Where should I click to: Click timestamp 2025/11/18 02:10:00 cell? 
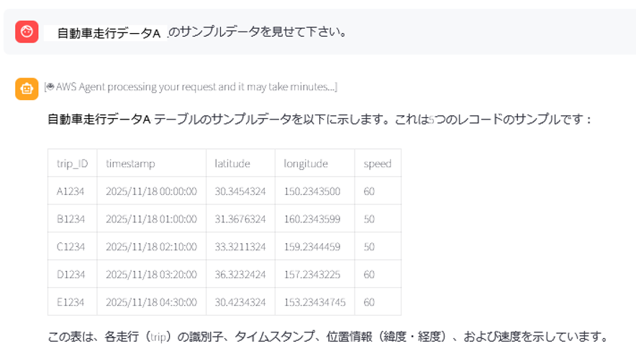(151, 247)
